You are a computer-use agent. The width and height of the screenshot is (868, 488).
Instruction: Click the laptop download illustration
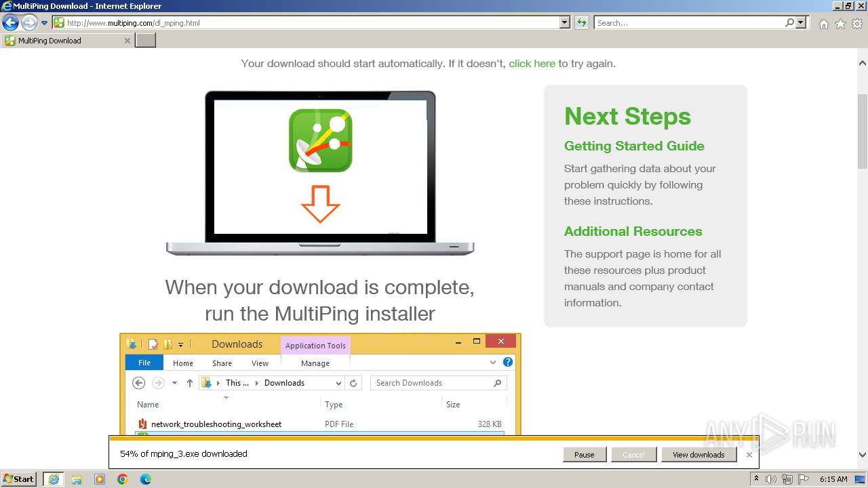pyautogui.click(x=320, y=173)
